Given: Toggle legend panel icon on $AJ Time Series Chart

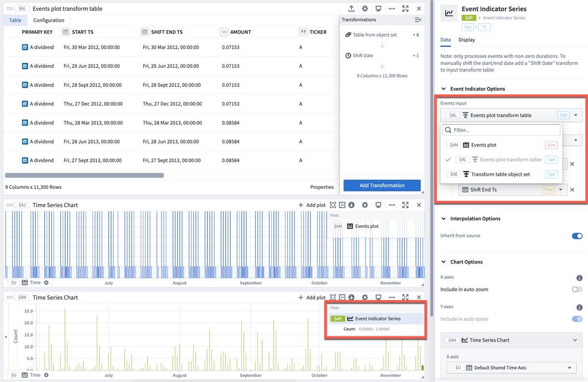Looking at the screenshot, I should tap(342, 205).
